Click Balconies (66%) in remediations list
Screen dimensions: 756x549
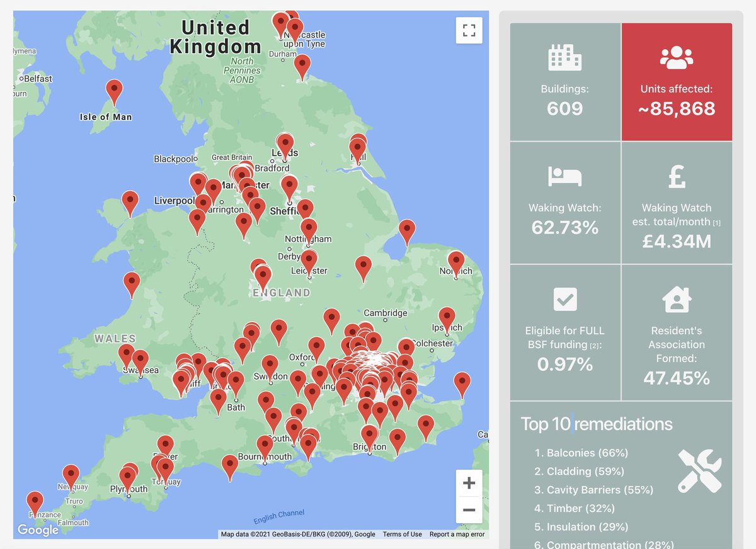coord(587,453)
